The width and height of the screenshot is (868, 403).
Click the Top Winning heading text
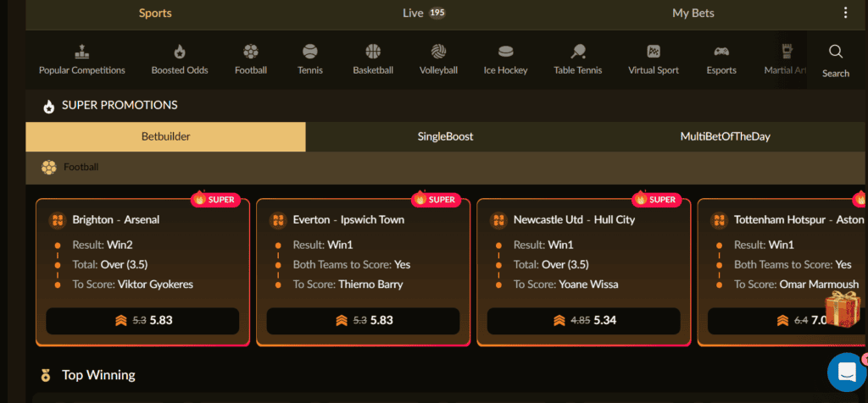point(98,375)
